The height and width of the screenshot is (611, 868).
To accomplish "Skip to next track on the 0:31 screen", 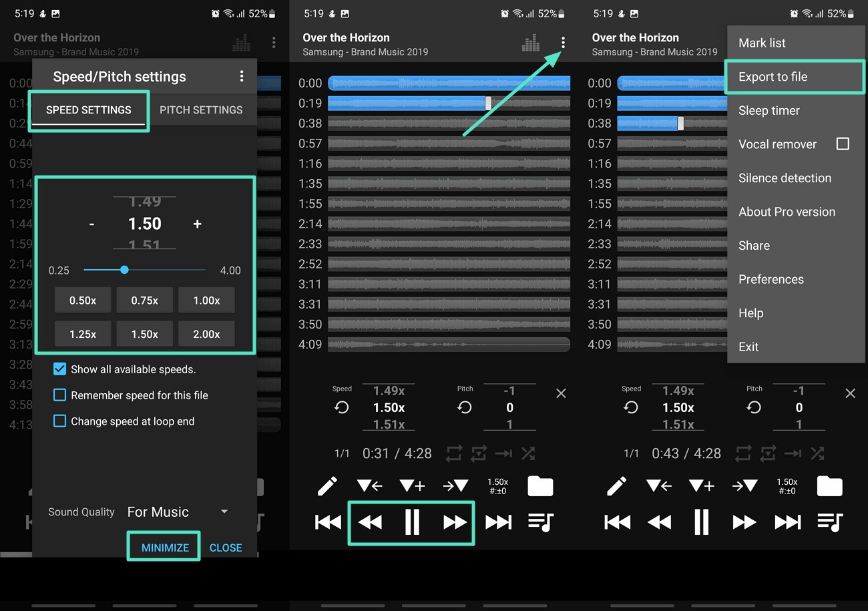I will click(x=498, y=522).
